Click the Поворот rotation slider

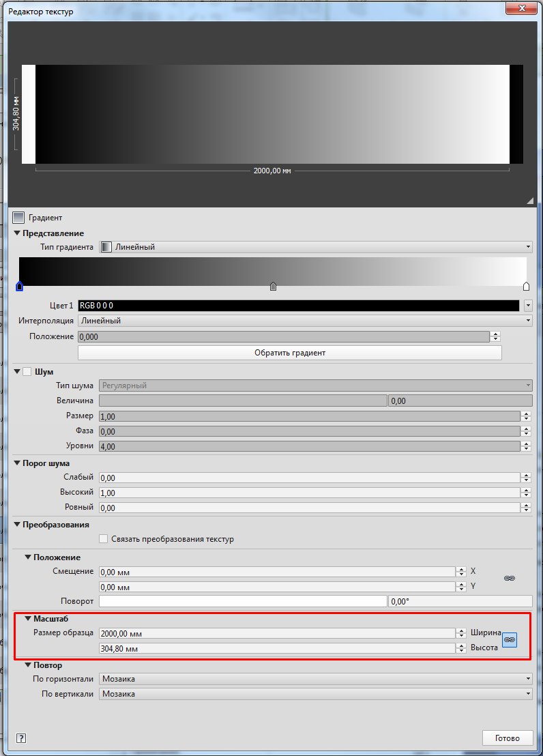click(243, 601)
